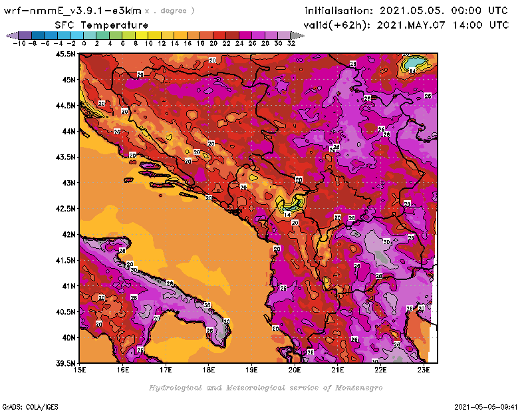The image size is (532, 411).
Task: Click the '0' value under the color bar
Action: [x=84, y=43]
